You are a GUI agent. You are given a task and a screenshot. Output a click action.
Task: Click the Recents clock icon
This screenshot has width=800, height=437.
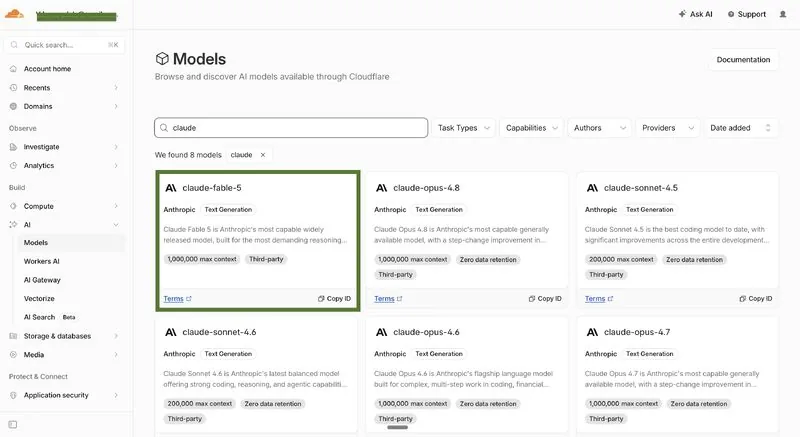click(x=13, y=88)
